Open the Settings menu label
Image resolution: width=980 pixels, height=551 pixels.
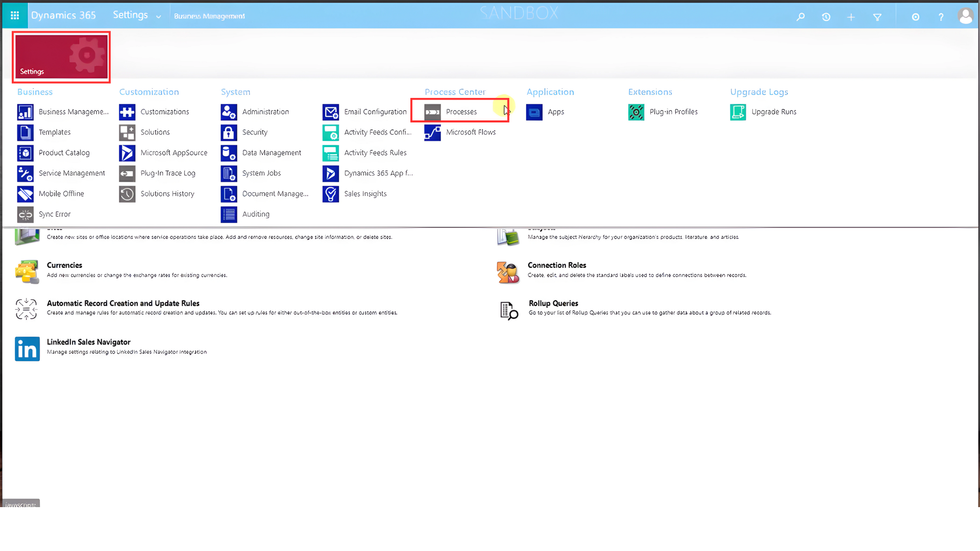[130, 15]
